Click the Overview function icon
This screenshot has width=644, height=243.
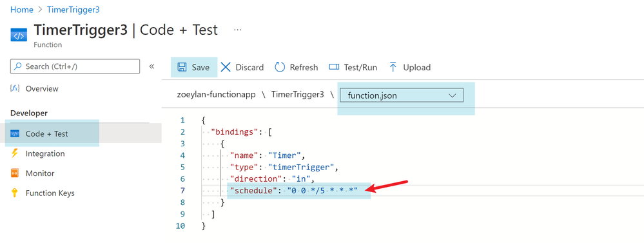click(15, 89)
